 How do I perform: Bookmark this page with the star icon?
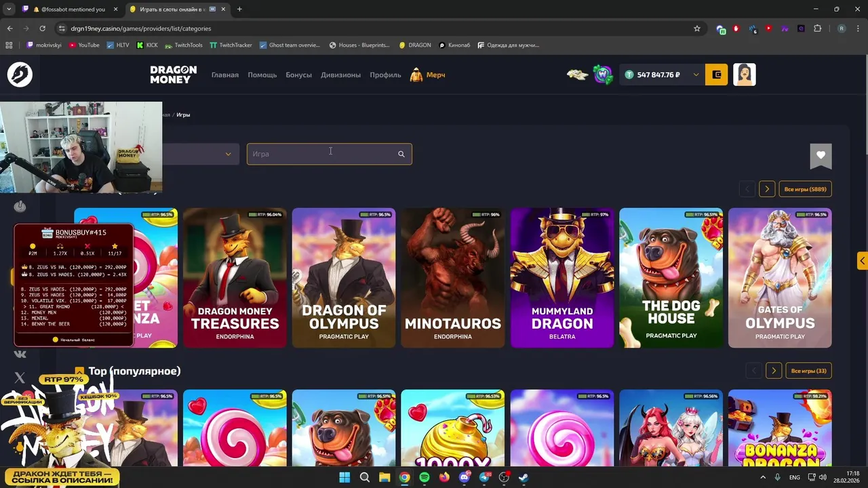pyautogui.click(x=696, y=28)
